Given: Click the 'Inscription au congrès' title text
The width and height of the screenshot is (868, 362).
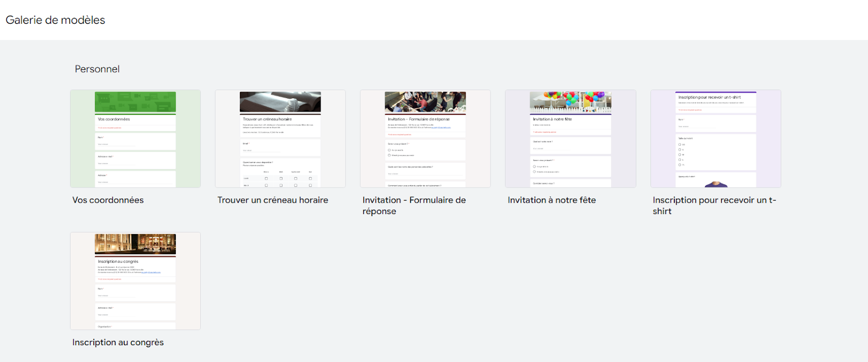Looking at the screenshot, I should [x=118, y=342].
